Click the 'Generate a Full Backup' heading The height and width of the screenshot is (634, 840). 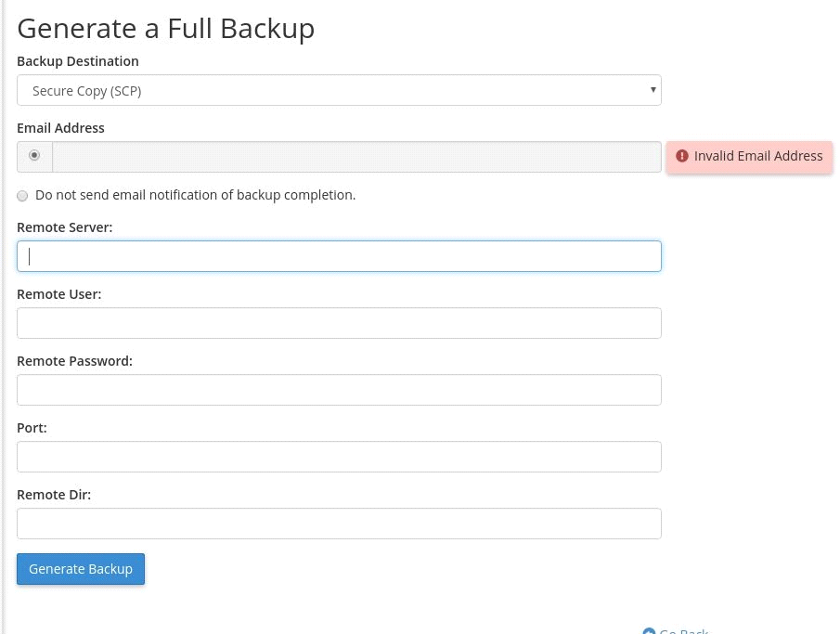165,28
